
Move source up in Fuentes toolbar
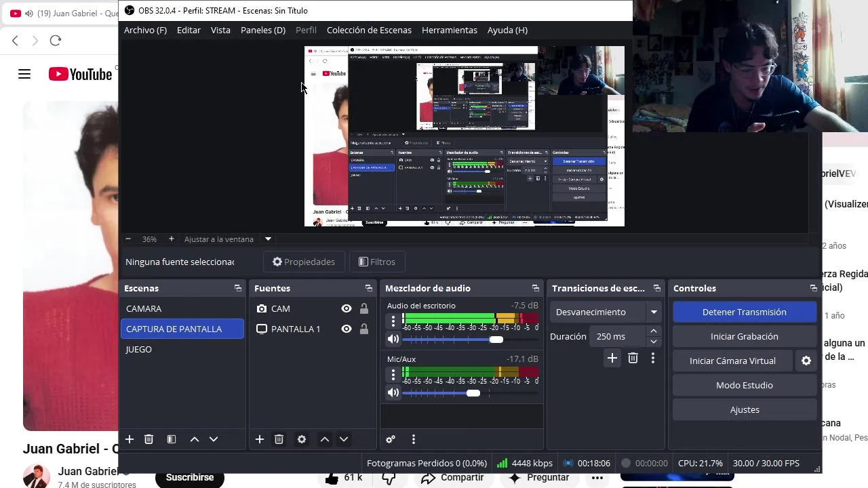pyautogui.click(x=325, y=439)
